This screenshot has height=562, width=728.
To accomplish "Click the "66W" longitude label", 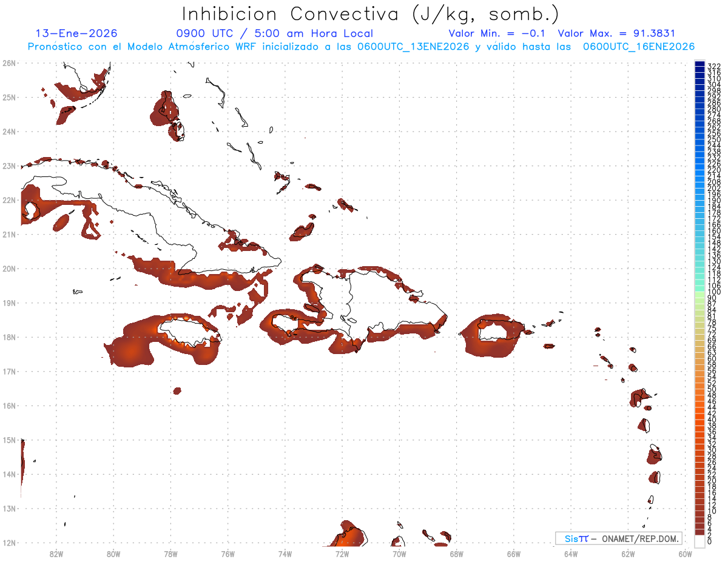I will [x=514, y=554].
